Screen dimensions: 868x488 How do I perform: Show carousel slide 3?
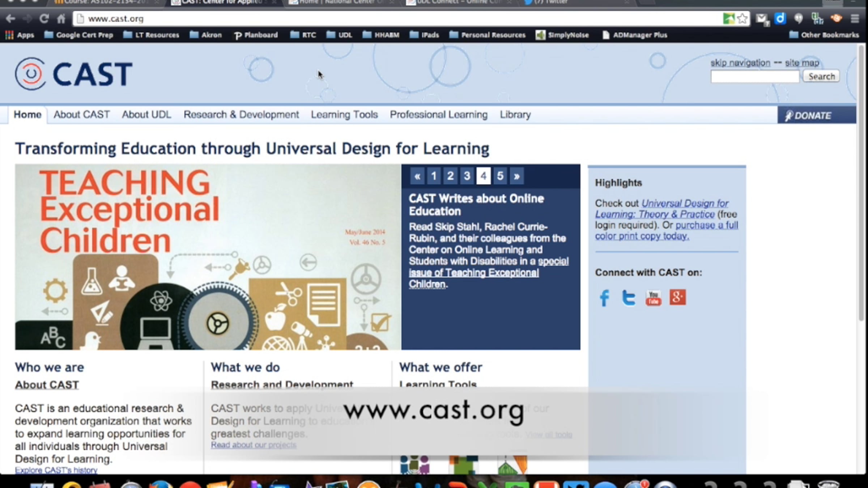(x=467, y=176)
